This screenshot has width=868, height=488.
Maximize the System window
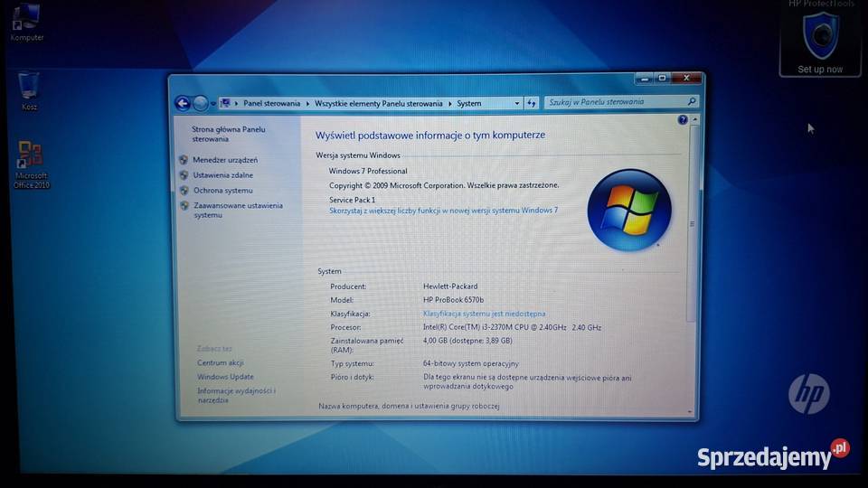(x=662, y=78)
